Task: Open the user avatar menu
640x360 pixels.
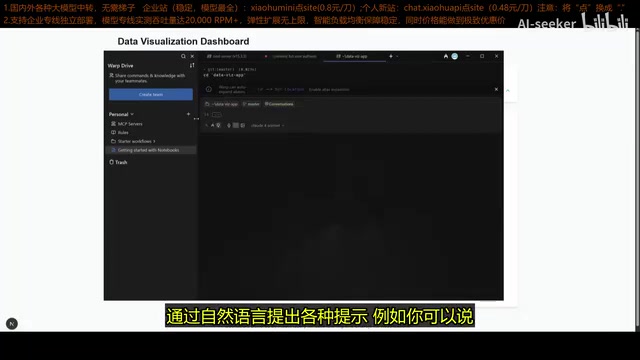Action: [455, 56]
